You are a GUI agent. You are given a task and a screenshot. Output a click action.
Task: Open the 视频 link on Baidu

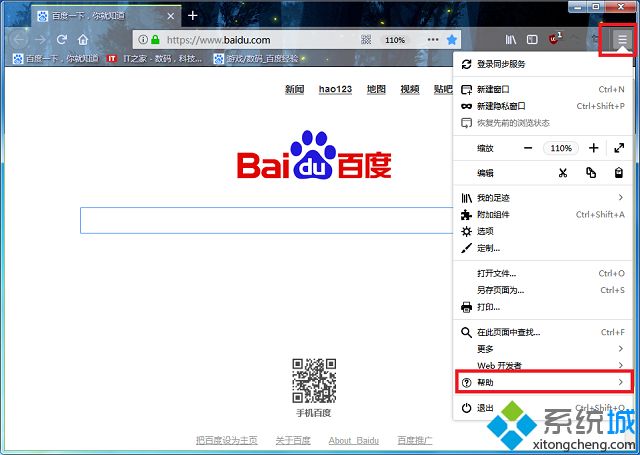point(410,89)
